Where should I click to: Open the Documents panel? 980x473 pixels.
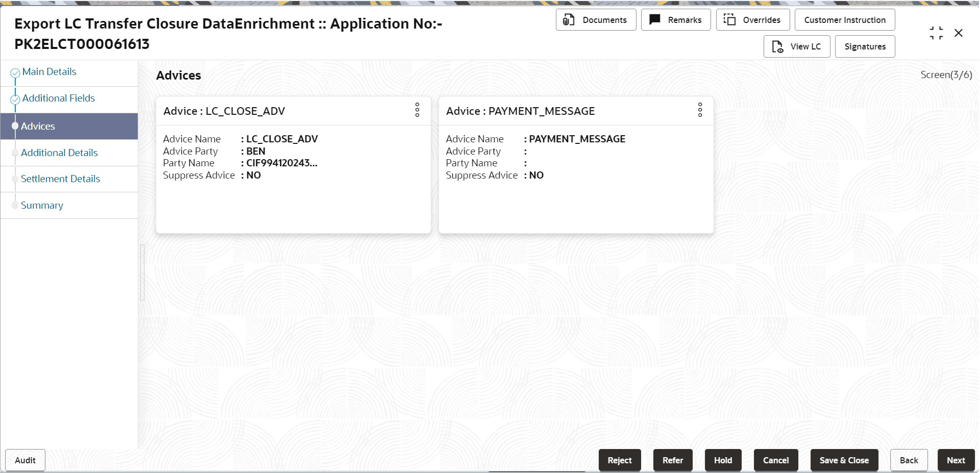pos(596,20)
